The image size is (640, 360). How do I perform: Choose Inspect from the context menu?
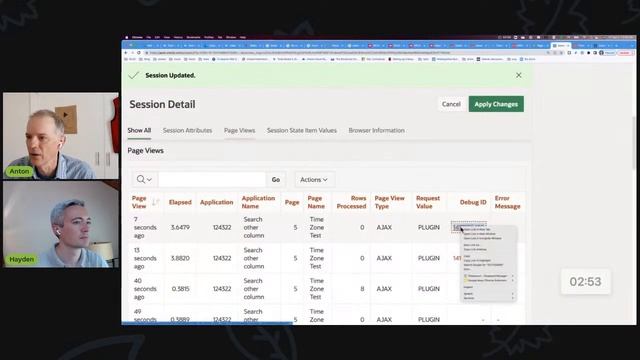[468, 287]
